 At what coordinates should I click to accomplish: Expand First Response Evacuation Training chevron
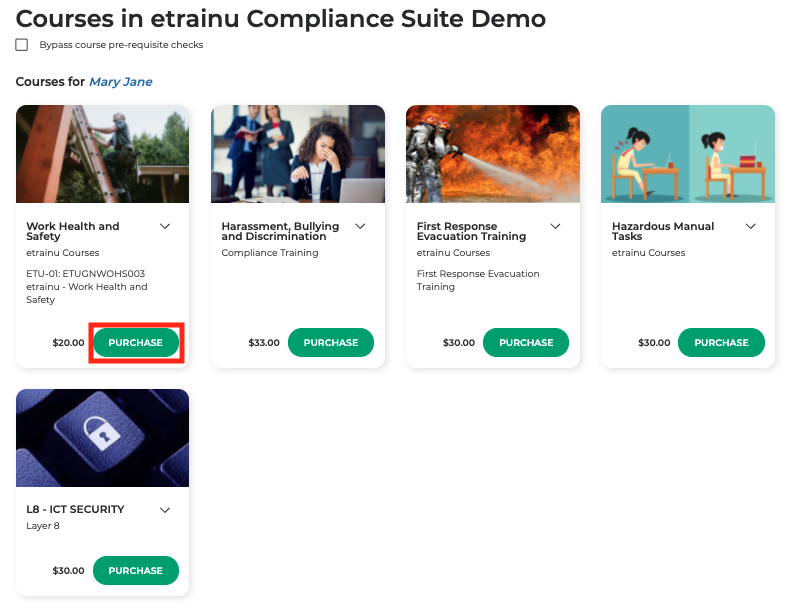[x=556, y=227]
